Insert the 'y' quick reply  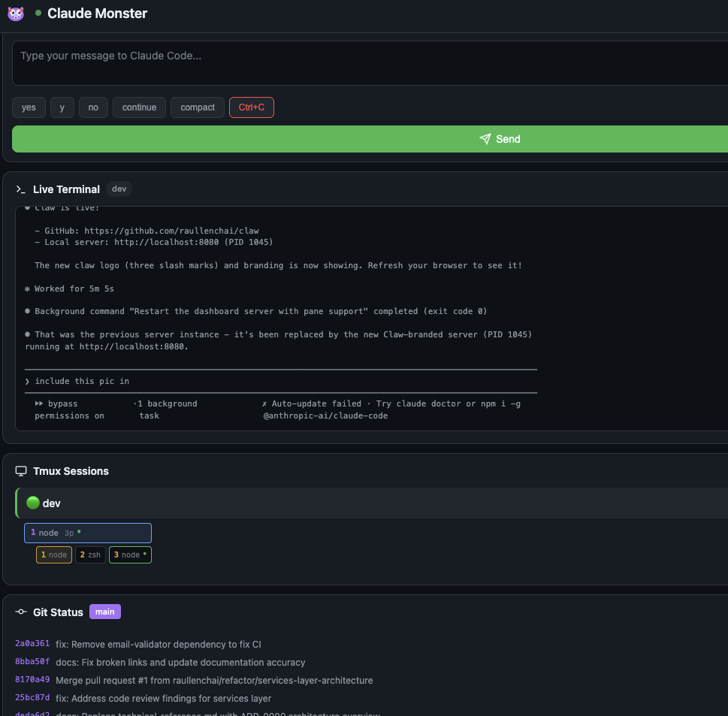tap(62, 107)
